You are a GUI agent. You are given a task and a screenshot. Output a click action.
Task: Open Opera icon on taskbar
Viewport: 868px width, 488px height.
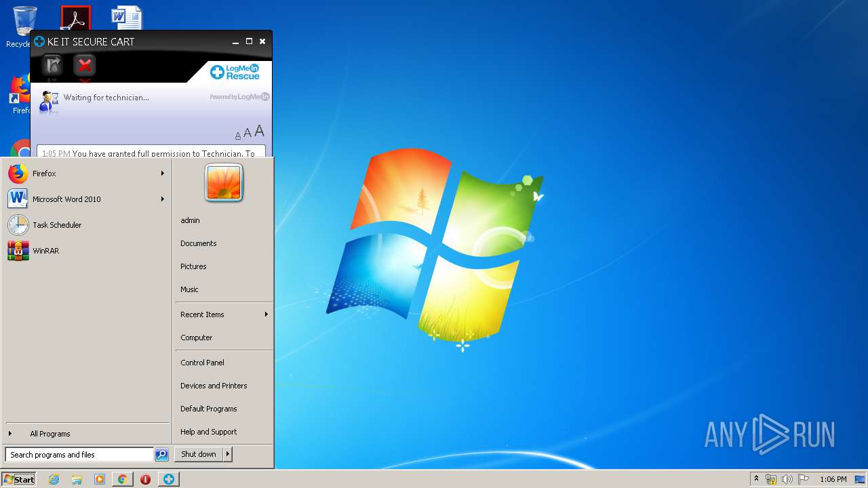tap(145, 479)
